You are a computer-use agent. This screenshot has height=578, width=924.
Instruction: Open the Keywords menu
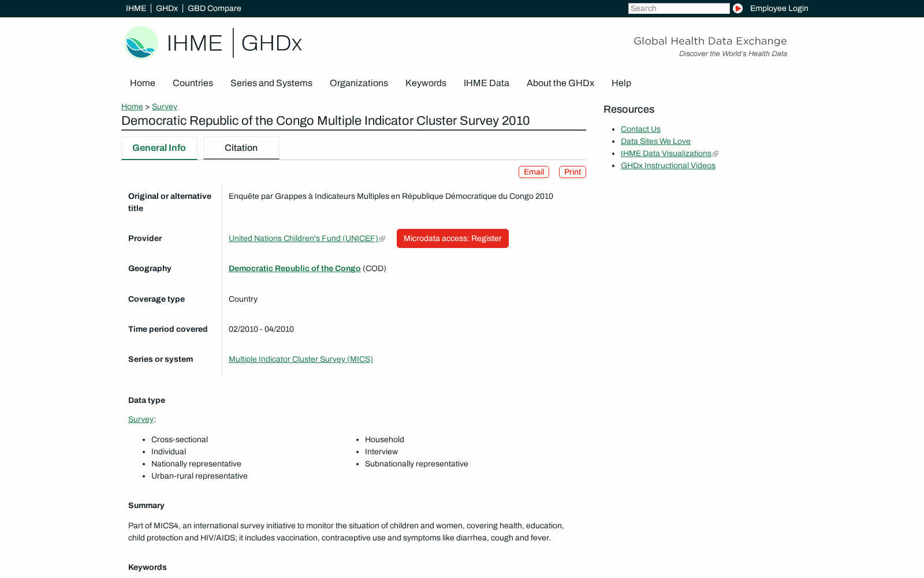click(426, 83)
